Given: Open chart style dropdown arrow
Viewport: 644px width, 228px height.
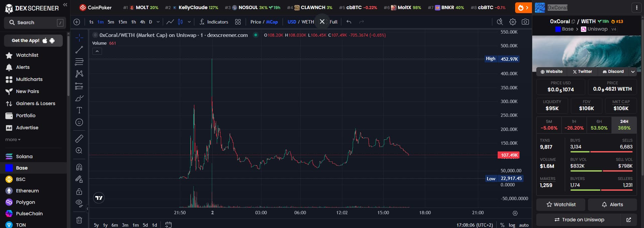Looking at the screenshot, I should (189, 22).
